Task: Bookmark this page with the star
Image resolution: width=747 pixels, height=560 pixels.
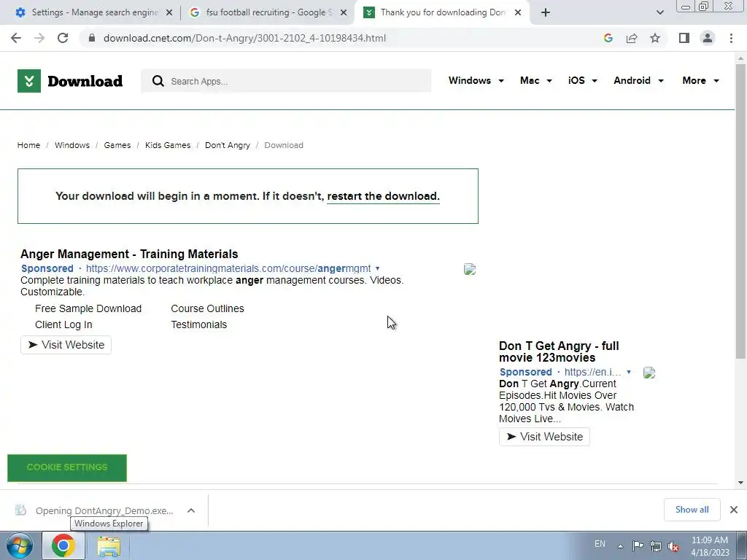Action: point(655,38)
